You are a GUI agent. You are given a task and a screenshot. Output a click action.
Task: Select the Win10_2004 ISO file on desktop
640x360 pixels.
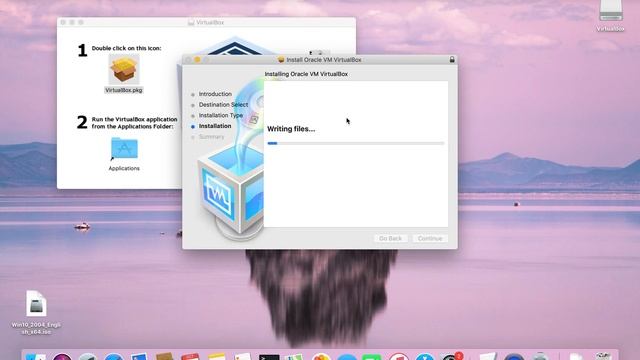click(36, 304)
